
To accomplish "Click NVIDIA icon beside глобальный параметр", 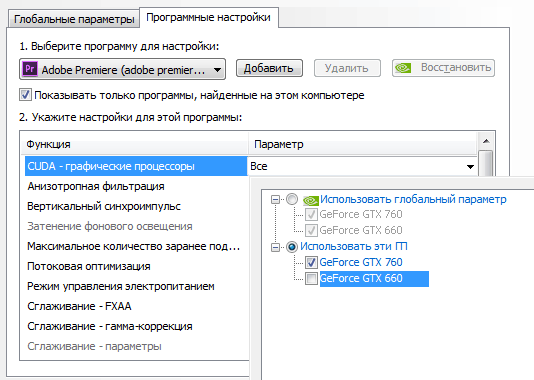I will pos(311,200).
